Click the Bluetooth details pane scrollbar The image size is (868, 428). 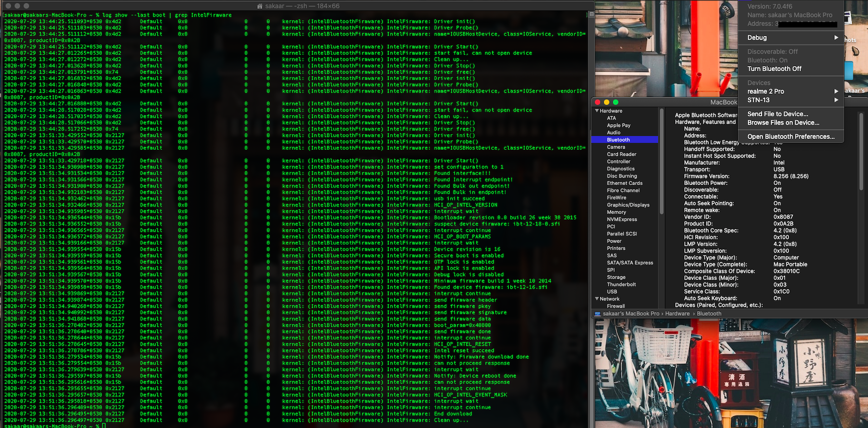tap(861, 152)
